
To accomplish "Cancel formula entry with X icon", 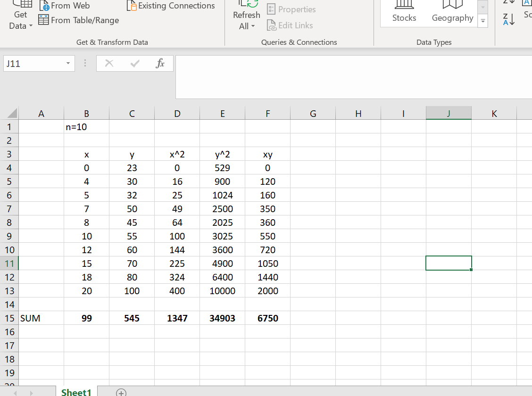I will tap(109, 63).
